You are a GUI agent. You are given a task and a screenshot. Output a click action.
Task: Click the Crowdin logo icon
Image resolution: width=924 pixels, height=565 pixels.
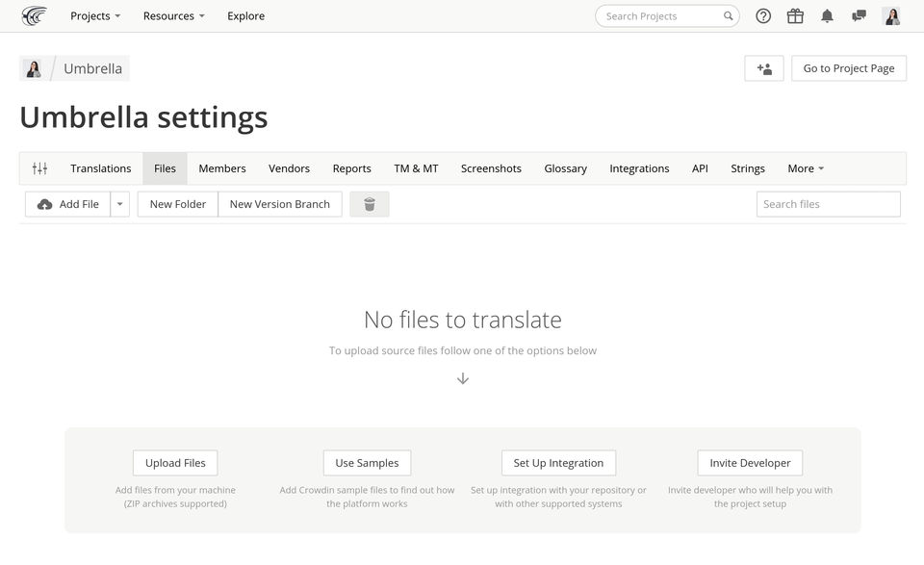point(34,15)
